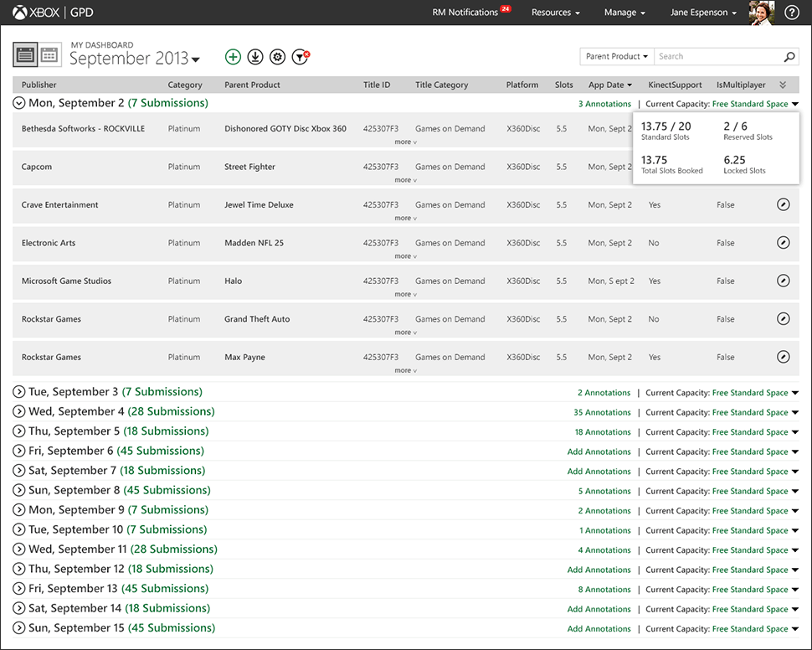Expand the Tue, September 10 group

[18, 529]
